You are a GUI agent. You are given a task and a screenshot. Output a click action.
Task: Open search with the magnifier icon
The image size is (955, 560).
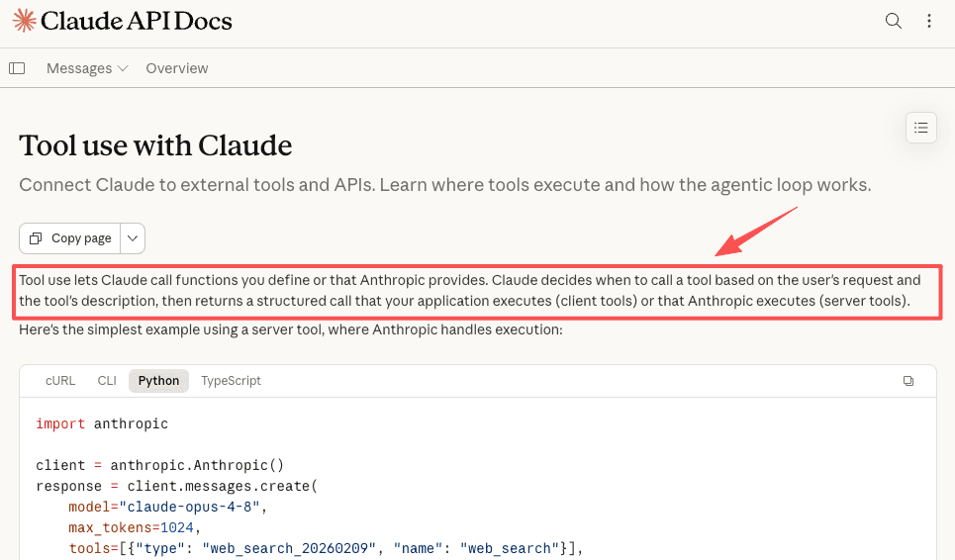pos(893,21)
